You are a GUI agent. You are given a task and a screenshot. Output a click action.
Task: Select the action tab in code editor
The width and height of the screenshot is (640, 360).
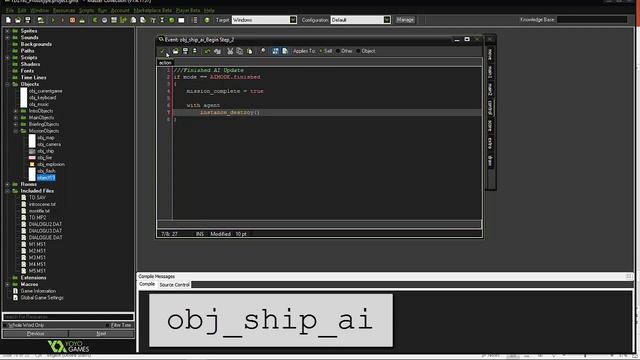point(165,63)
